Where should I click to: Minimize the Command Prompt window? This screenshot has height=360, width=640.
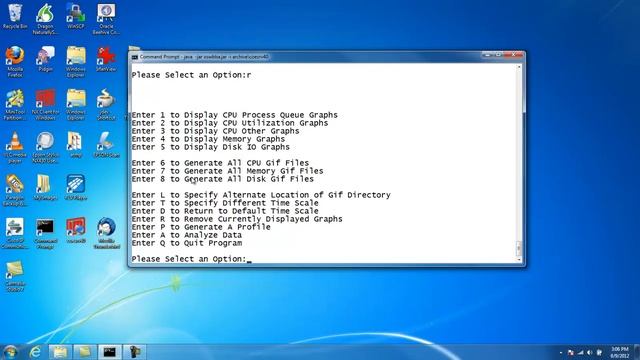click(x=487, y=55)
